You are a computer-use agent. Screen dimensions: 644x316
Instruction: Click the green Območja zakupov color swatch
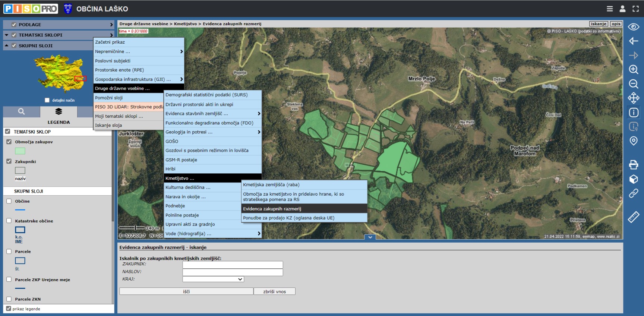point(20,151)
